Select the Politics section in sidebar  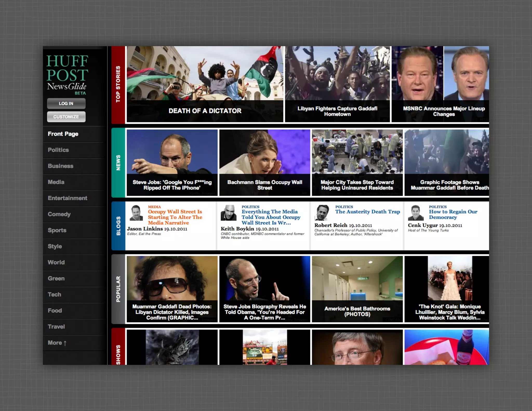click(x=58, y=150)
